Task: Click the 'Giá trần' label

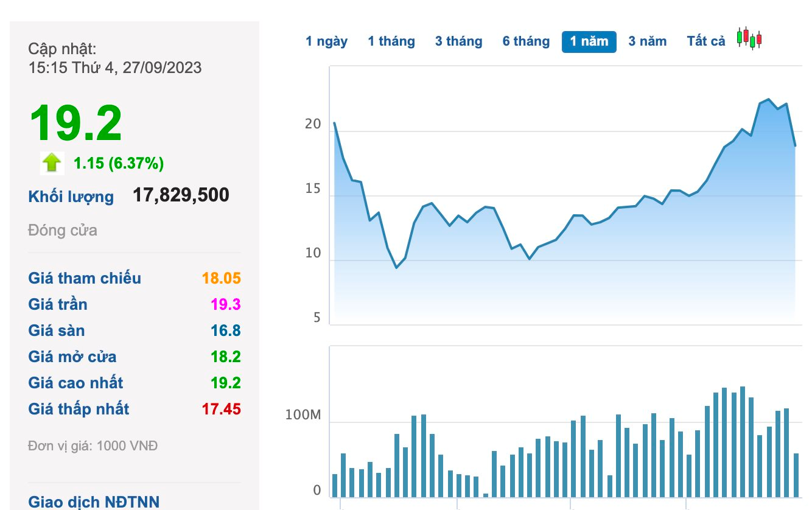Action: [x=58, y=304]
